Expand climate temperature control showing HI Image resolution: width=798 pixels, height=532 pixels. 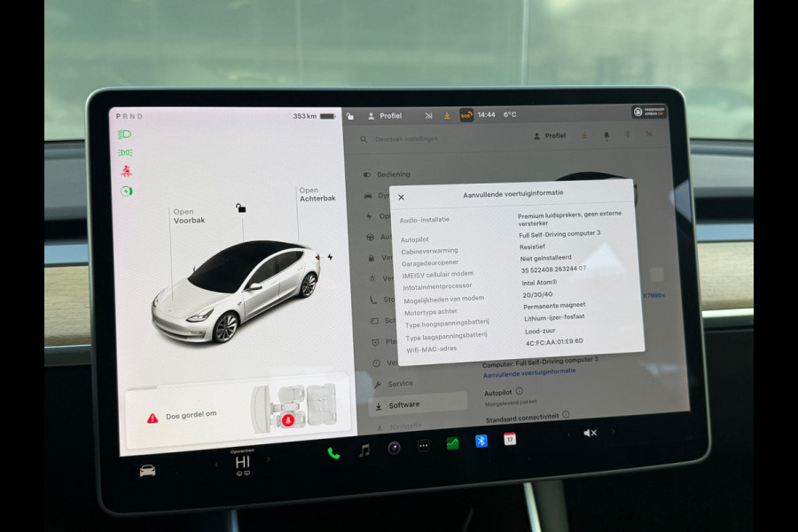[x=244, y=462]
